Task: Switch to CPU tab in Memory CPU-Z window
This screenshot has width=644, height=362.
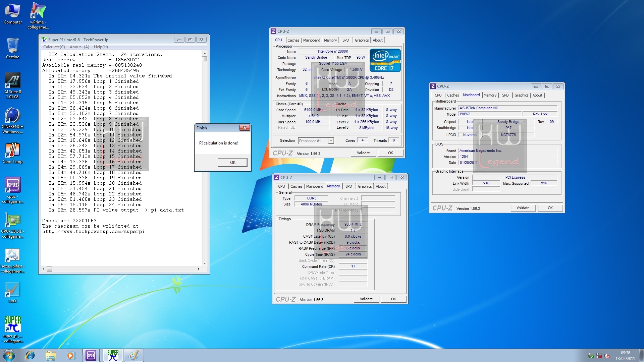Action: pos(281,186)
